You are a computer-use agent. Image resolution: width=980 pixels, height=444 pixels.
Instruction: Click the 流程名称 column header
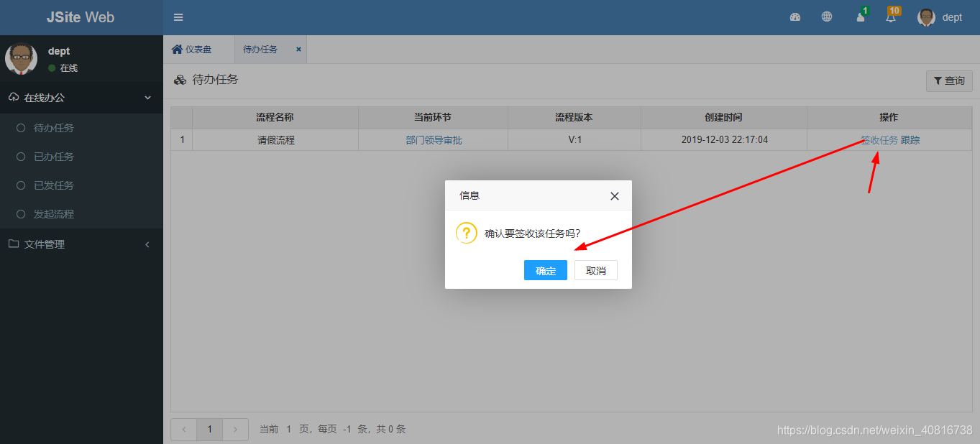point(275,118)
